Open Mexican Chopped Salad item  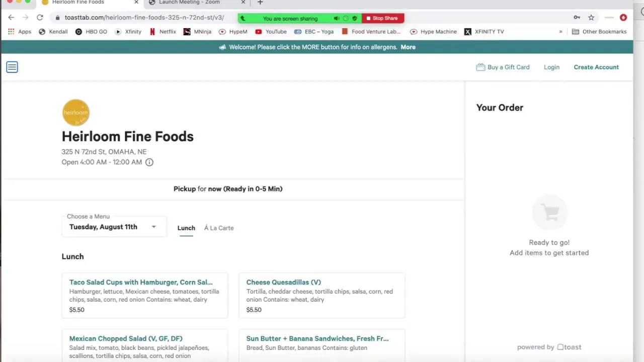145,346
